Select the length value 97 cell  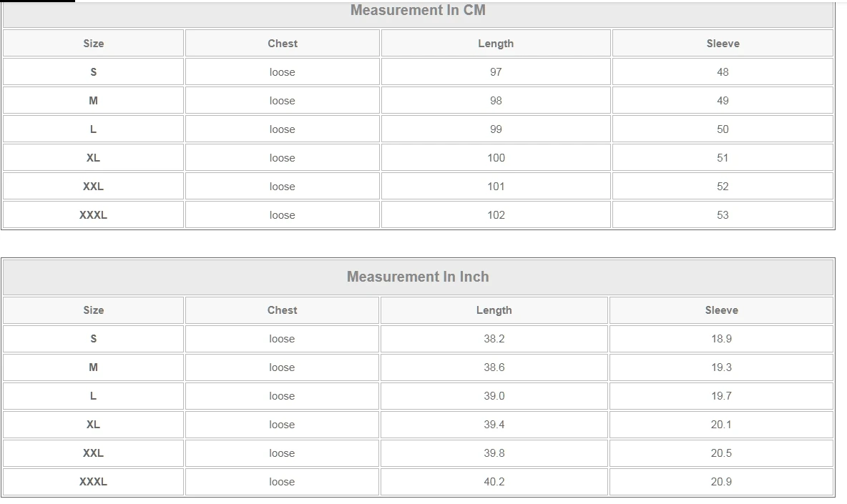click(x=496, y=72)
